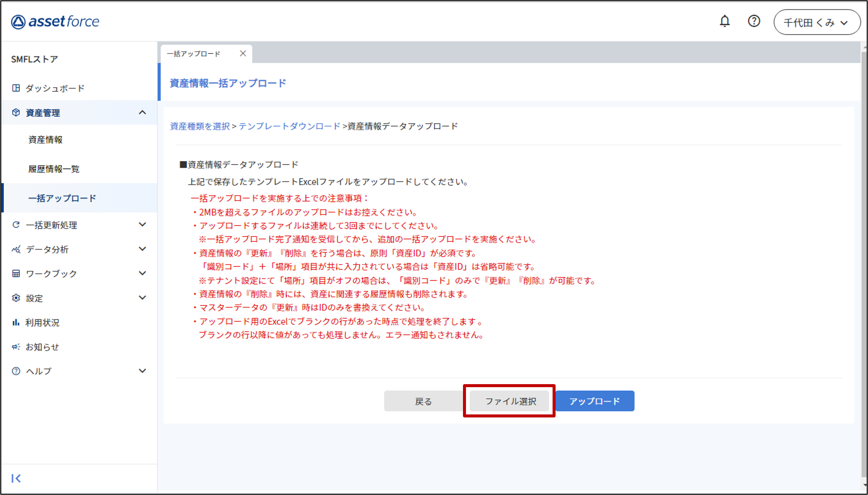Collapse sidebar with bottom-left arrow icon
Viewport: 868px width, 495px height.
point(16,478)
